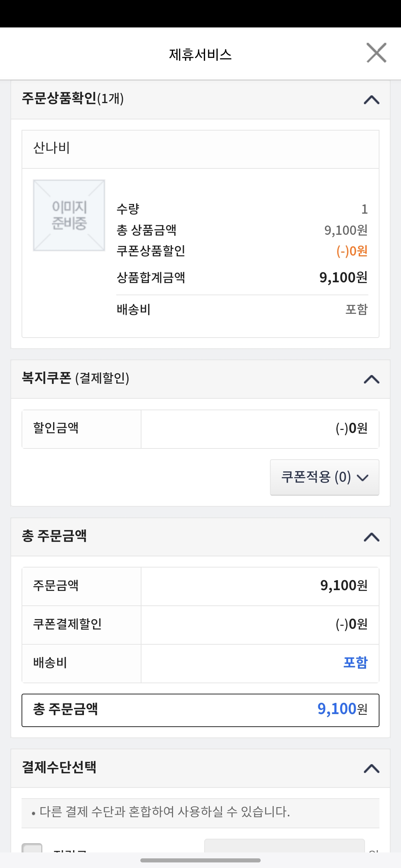This screenshot has width=401, height=868.
Task: Tap the 주문상품확인(1개) header title
Action: pyautogui.click(x=73, y=98)
